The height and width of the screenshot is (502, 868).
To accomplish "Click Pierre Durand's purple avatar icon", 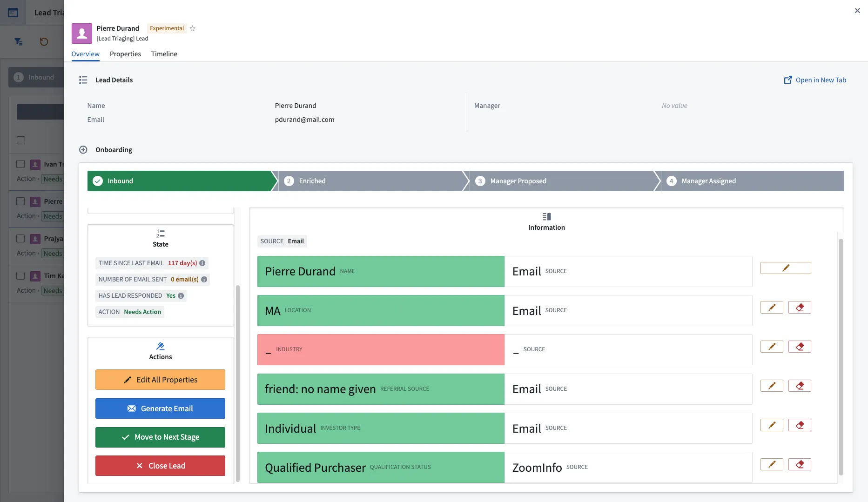I will tap(82, 33).
